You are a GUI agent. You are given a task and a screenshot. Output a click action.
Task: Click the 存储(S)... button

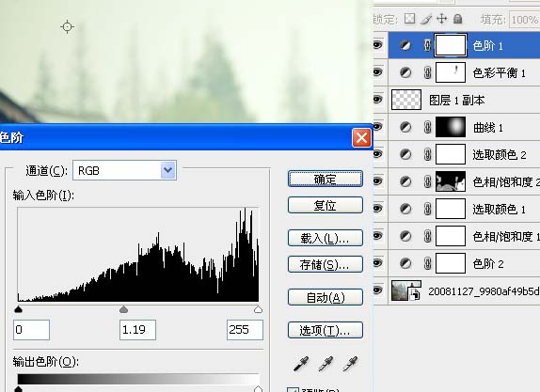(x=326, y=264)
